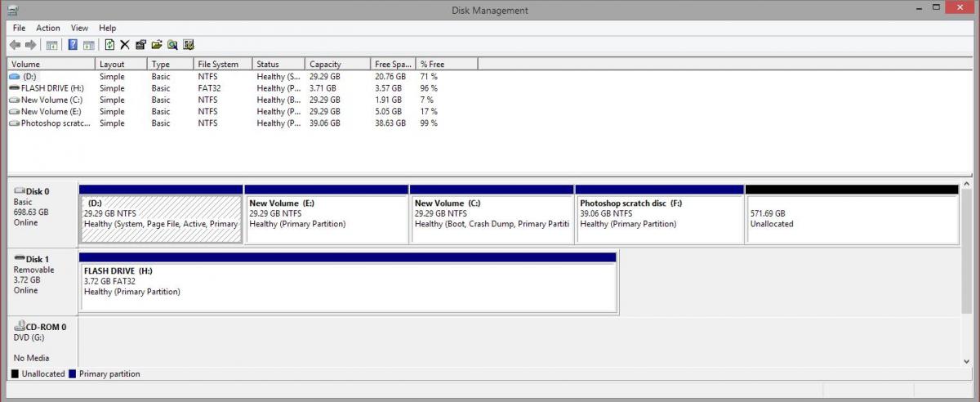Sort by the Volume column header
The width and height of the screenshot is (980, 402).
pyautogui.click(x=51, y=64)
